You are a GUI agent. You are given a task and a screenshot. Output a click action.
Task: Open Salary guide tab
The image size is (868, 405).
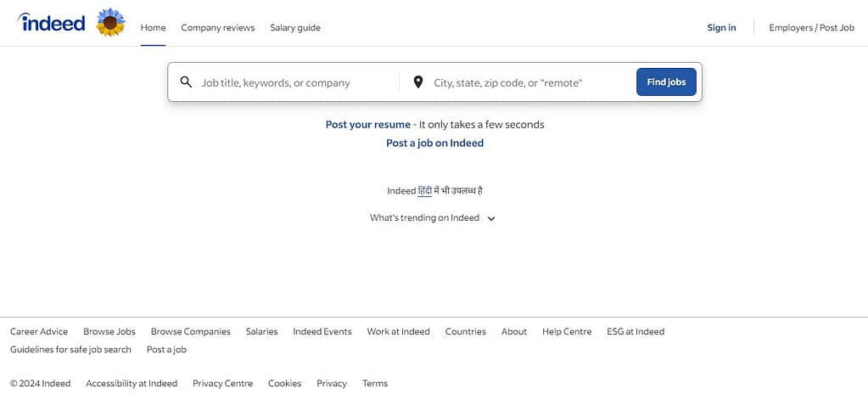pyautogui.click(x=295, y=27)
